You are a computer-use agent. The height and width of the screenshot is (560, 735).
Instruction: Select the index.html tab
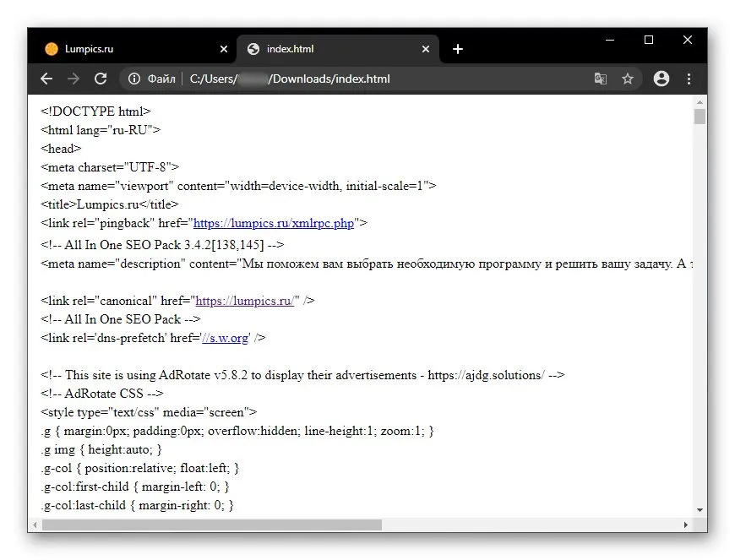point(337,49)
